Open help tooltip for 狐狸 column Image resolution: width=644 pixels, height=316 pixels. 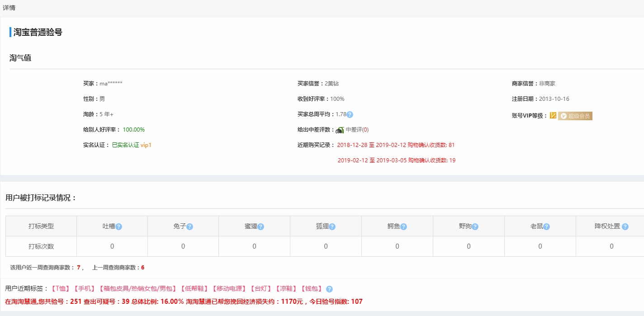332,226
